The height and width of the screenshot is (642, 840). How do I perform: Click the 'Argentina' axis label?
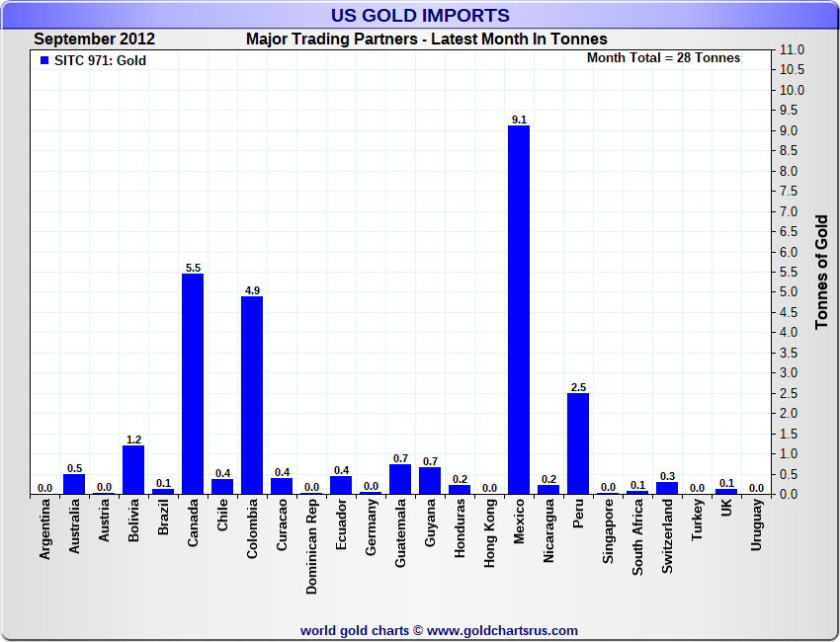pyautogui.click(x=44, y=529)
